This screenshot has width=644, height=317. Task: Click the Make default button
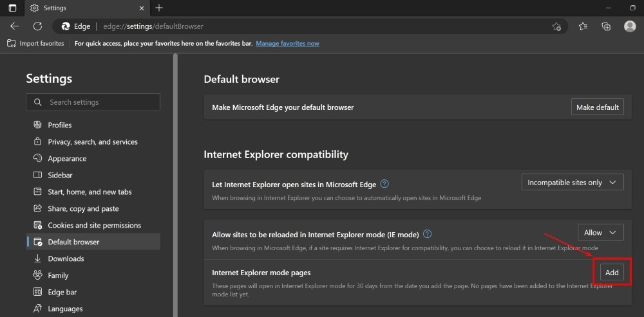[597, 107]
